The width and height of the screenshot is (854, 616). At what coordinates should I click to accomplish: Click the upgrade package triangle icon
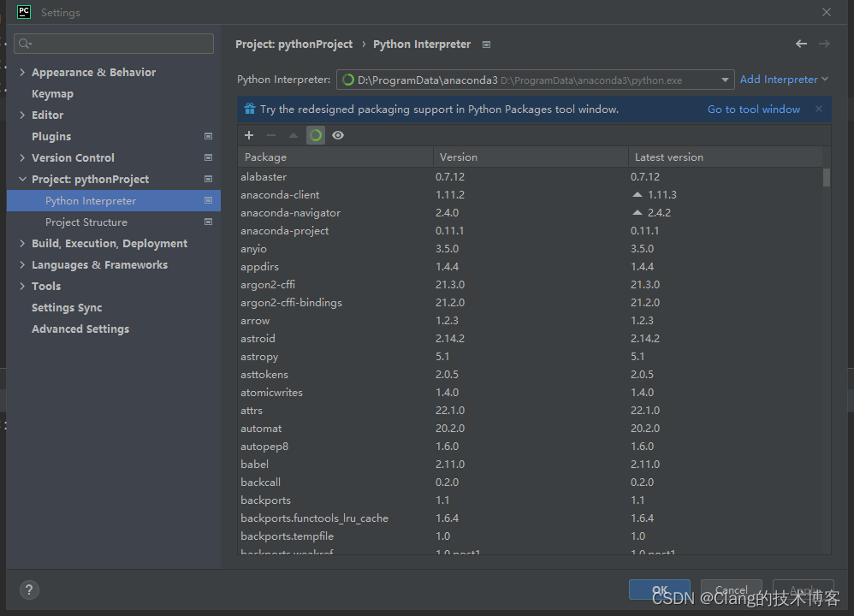tap(293, 135)
